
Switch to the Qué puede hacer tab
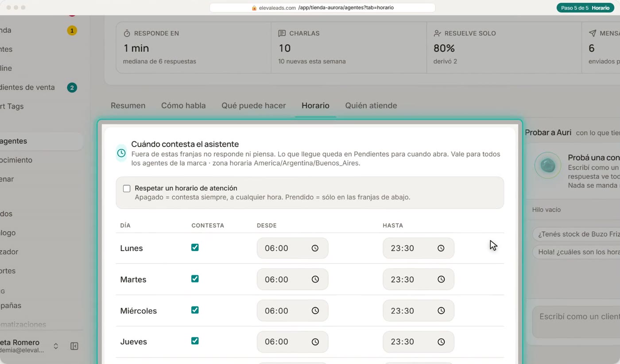[x=254, y=105]
